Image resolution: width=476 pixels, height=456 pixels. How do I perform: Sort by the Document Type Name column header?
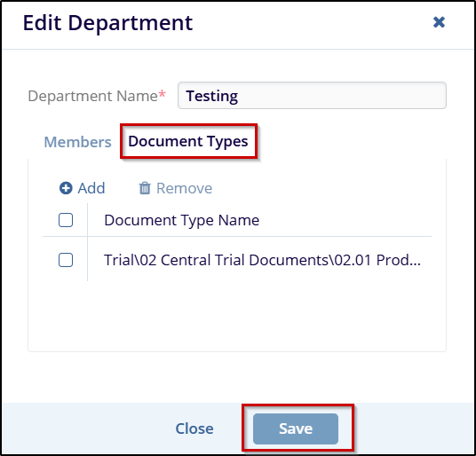pyautogui.click(x=181, y=220)
